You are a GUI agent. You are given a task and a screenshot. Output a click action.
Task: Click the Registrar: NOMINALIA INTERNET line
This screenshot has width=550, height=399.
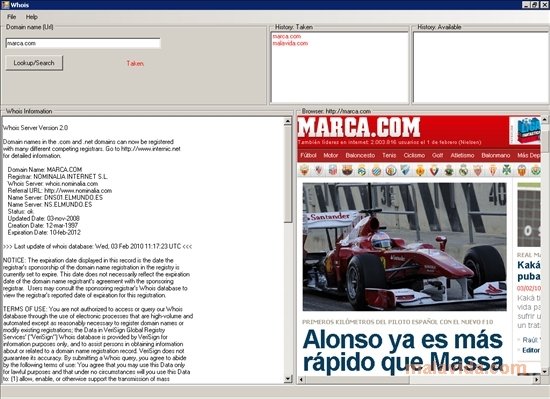pyautogui.click(x=58, y=177)
